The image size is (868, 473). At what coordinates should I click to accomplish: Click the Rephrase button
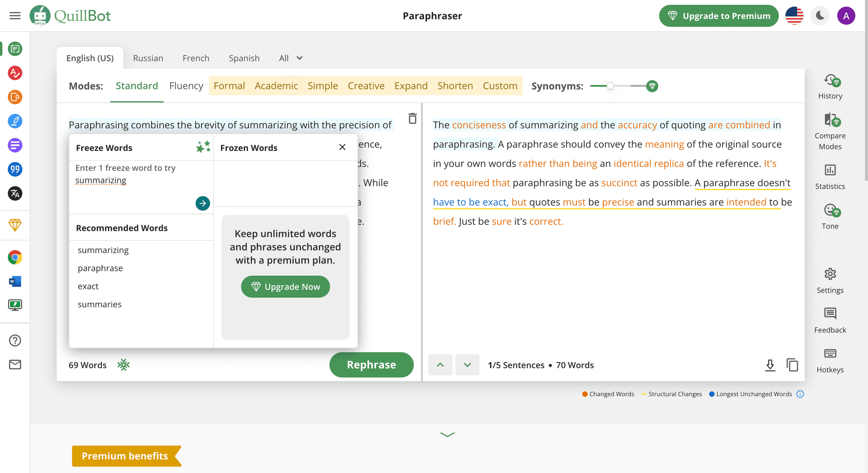[371, 365]
